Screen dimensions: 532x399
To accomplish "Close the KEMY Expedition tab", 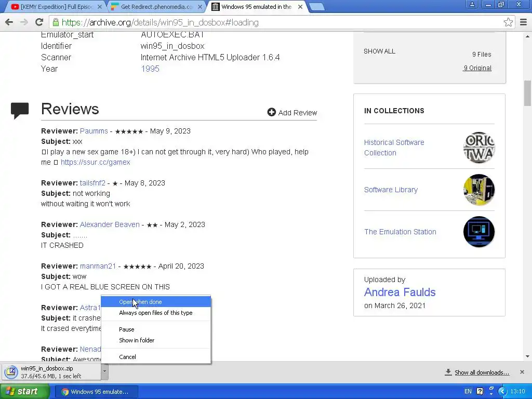I will (x=100, y=7).
